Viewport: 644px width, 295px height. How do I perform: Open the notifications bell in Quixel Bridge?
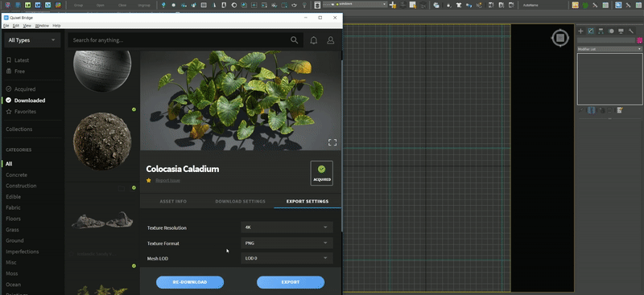pyautogui.click(x=313, y=40)
